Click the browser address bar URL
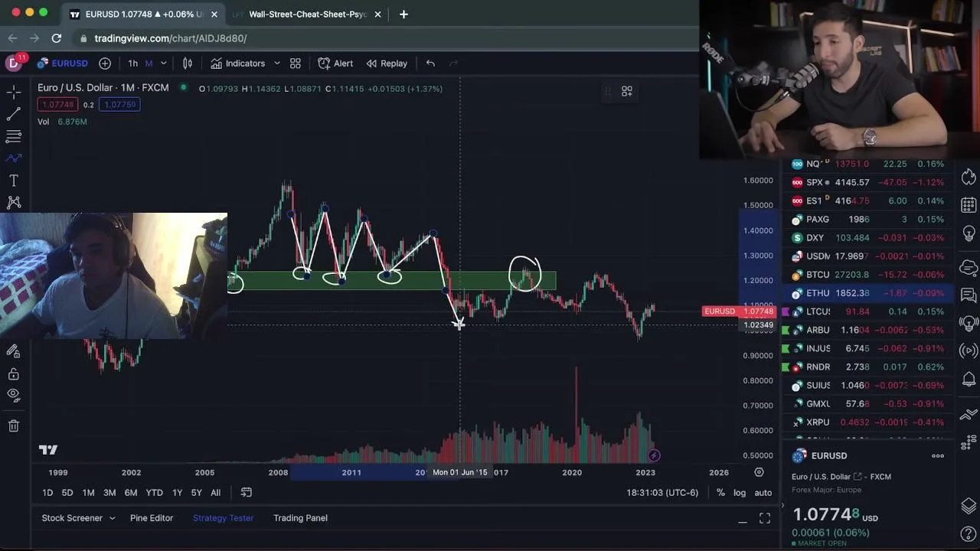 (171, 38)
